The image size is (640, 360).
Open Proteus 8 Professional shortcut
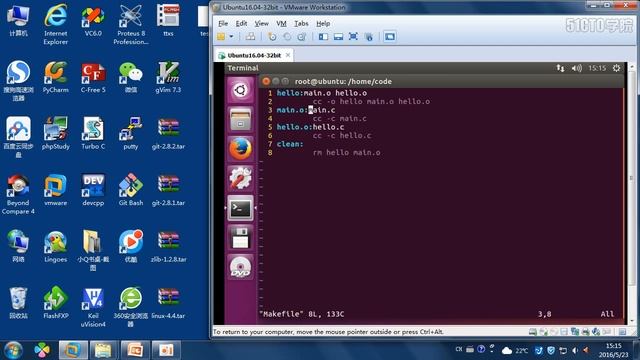131,24
